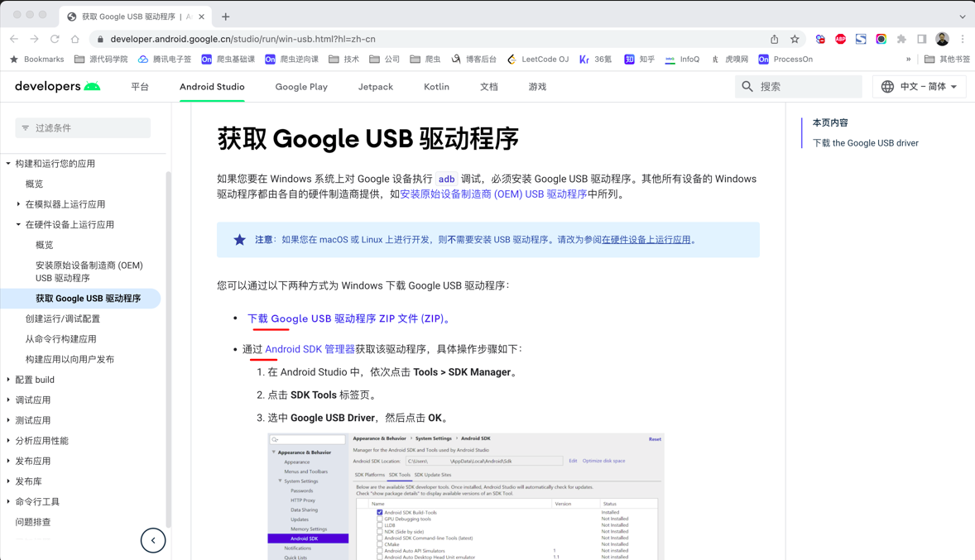Click the globe language icon
This screenshot has height=560, width=975.
pyautogui.click(x=887, y=86)
